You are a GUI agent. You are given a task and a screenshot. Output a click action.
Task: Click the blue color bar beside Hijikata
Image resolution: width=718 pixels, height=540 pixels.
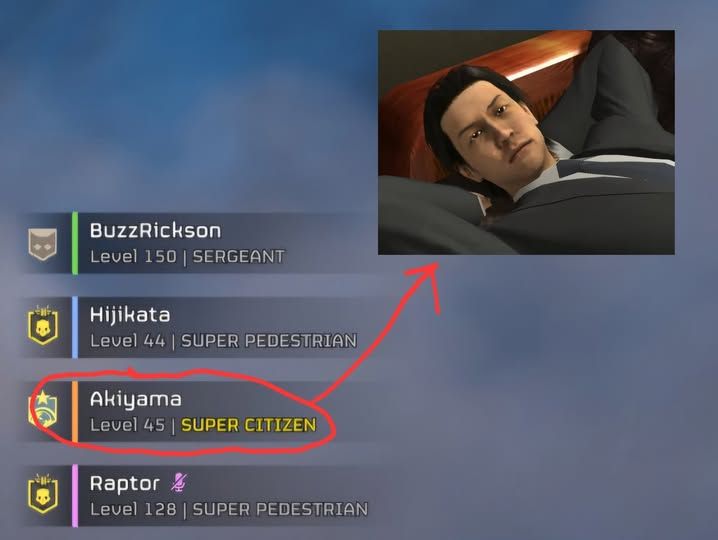75,327
